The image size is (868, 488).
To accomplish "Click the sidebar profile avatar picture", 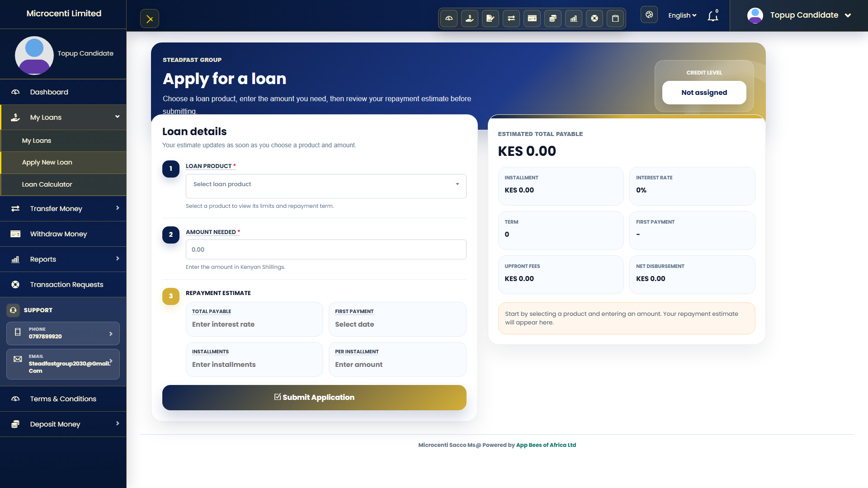I will click(x=34, y=56).
